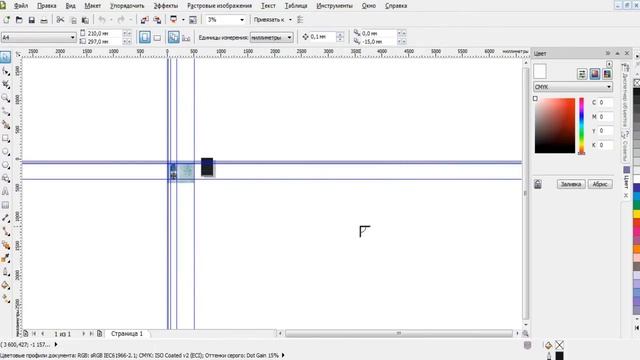Select the Eyedropper tool
Screen dimensions: 640x360
coord(6,258)
